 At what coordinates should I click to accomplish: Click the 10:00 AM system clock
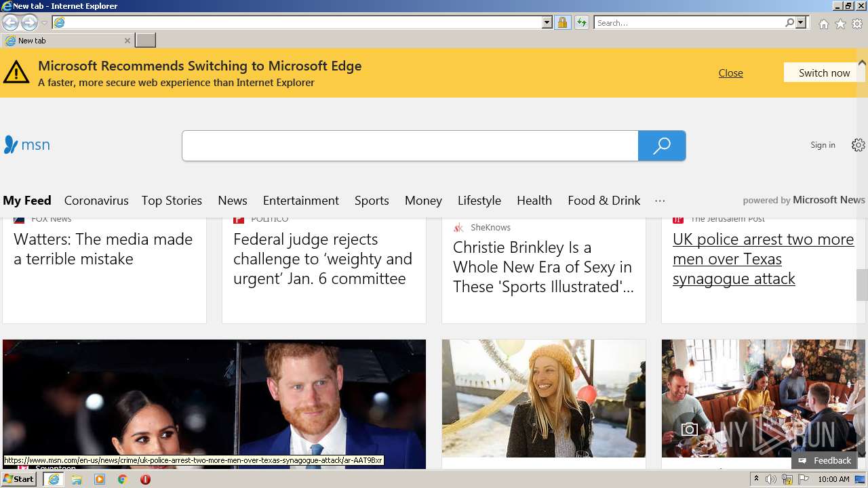tap(833, 479)
